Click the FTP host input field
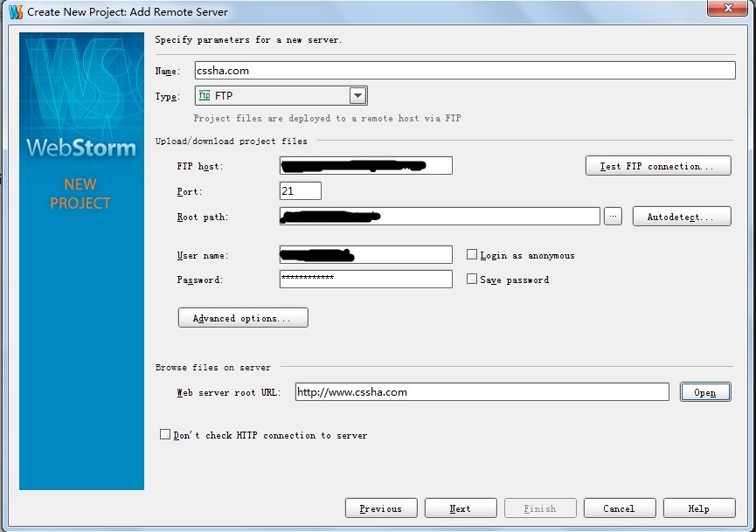756x532 pixels. 366,166
